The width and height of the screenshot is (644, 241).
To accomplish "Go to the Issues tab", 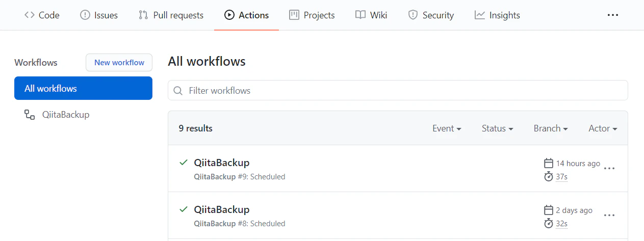I will click(x=99, y=15).
